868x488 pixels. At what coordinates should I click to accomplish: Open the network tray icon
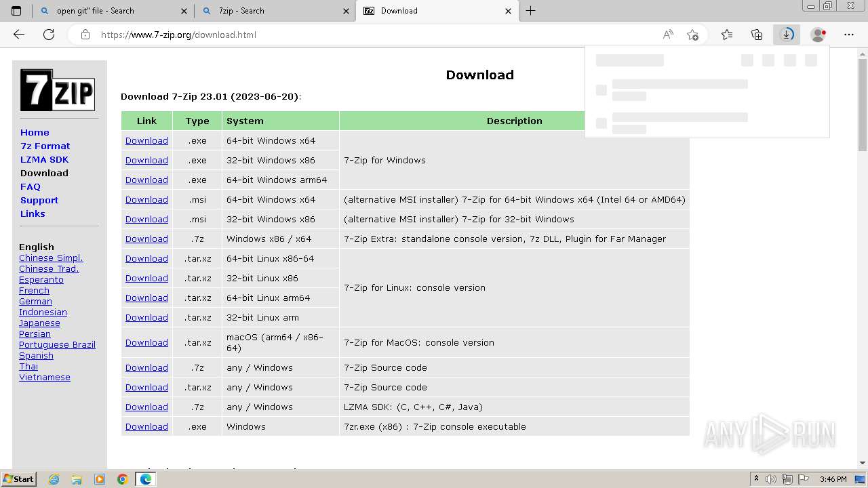coord(787,479)
